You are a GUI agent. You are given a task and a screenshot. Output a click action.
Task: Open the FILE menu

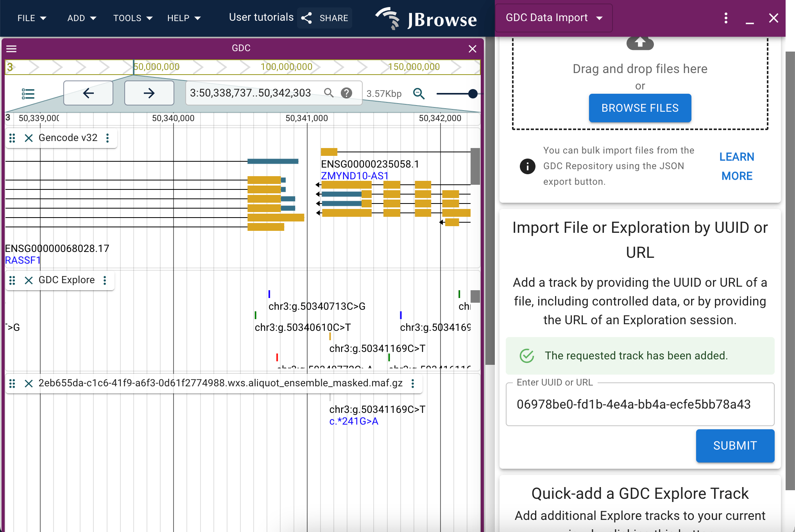pyautogui.click(x=32, y=18)
